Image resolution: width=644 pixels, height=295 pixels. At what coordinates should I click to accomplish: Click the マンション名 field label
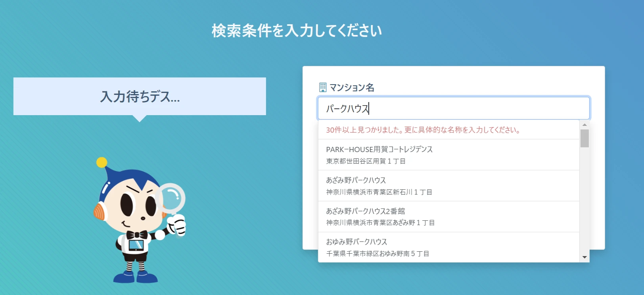click(x=352, y=87)
